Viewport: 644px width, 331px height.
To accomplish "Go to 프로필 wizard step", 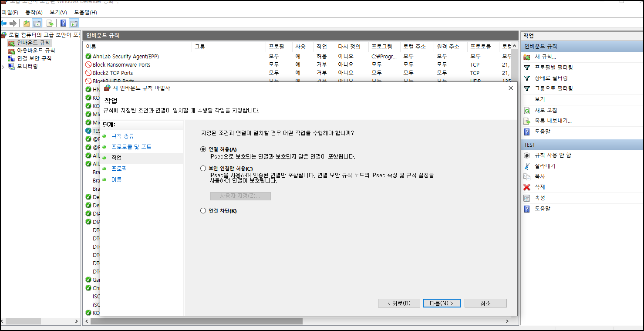I will [x=119, y=169].
